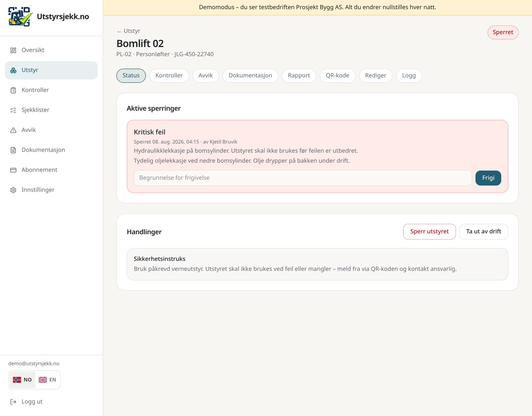Viewport: 532px width, 416px height.
Task: Open the Rapport tab
Action: (x=299, y=76)
